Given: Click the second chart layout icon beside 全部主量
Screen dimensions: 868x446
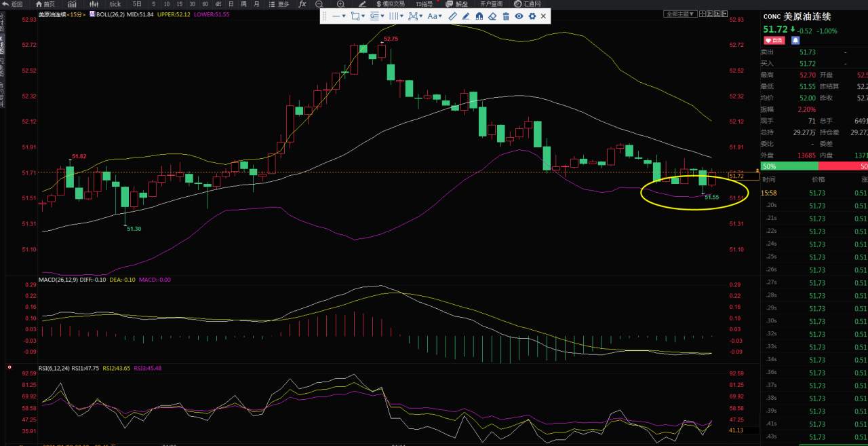Looking at the screenshot, I should click(x=710, y=14).
